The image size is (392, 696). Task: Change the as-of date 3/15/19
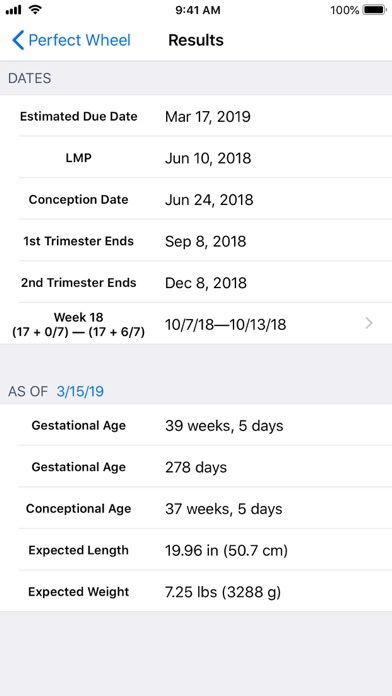tap(80, 392)
